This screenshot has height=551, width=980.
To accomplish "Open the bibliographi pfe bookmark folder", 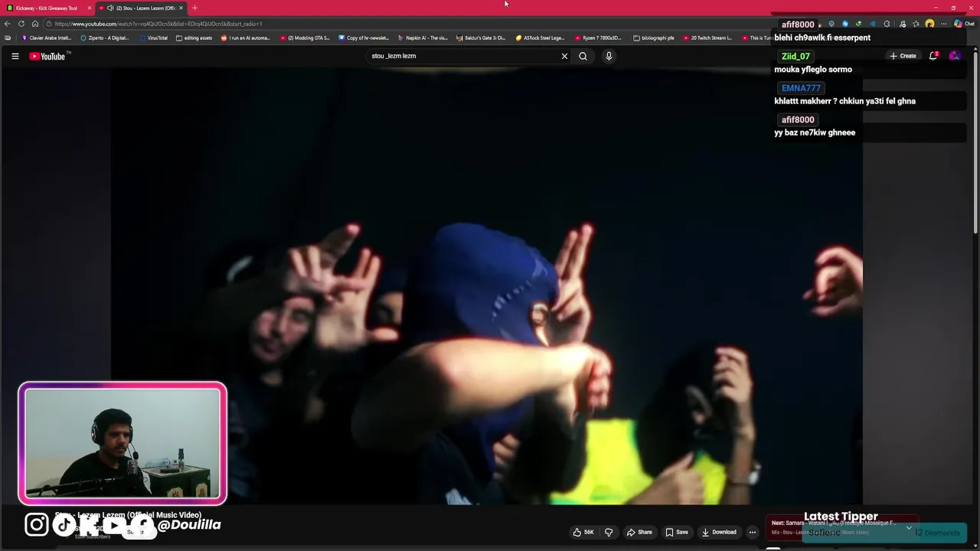I will (654, 37).
